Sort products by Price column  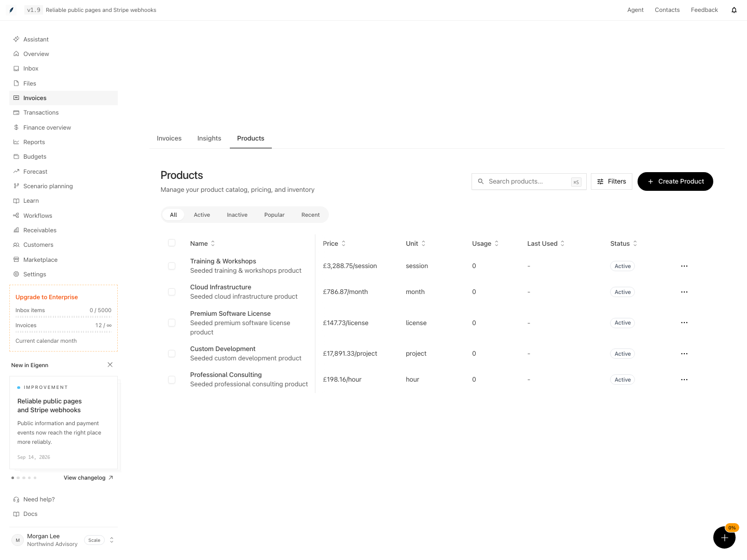point(334,244)
